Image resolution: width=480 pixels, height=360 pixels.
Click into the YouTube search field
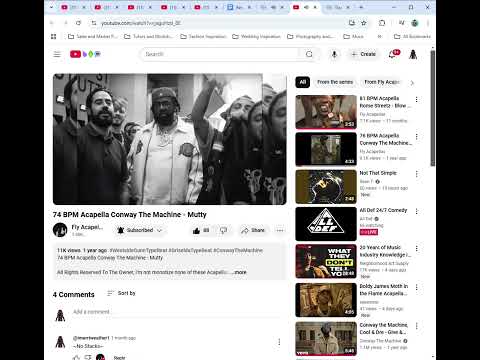(x=221, y=54)
